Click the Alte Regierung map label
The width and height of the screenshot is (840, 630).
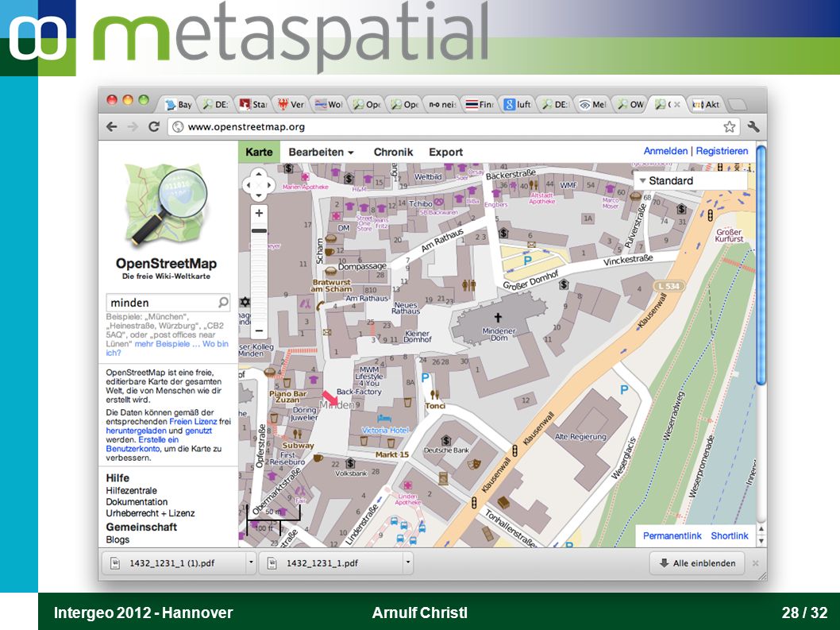pos(580,436)
